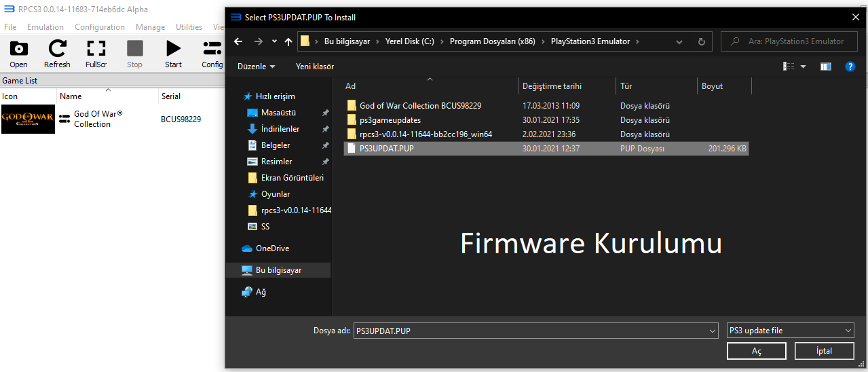Open the Utilities menu
This screenshot has height=372, width=868.
click(x=189, y=27)
